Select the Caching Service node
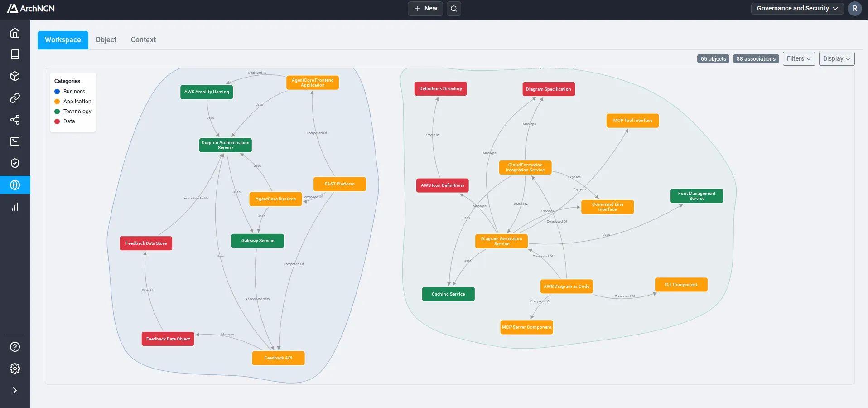This screenshot has height=408, width=868. (448, 294)
